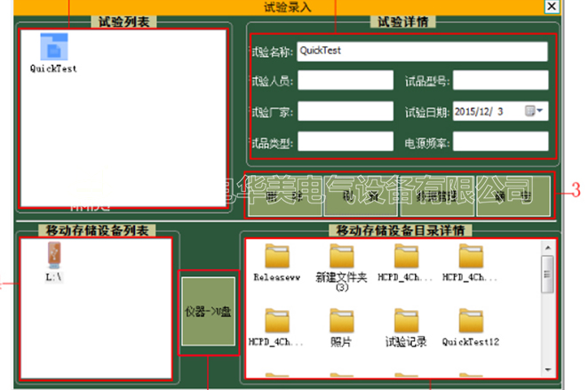This screenshot has width=588, height=390.
Task: Open the last HCPD_4Ch... folder in top row
Action: click(x=471, y=256)
